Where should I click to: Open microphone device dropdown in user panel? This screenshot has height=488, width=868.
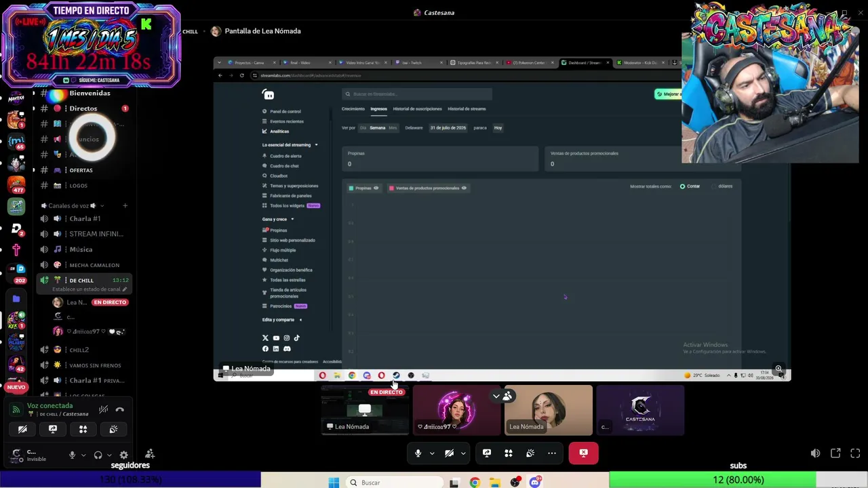point(83,455)
